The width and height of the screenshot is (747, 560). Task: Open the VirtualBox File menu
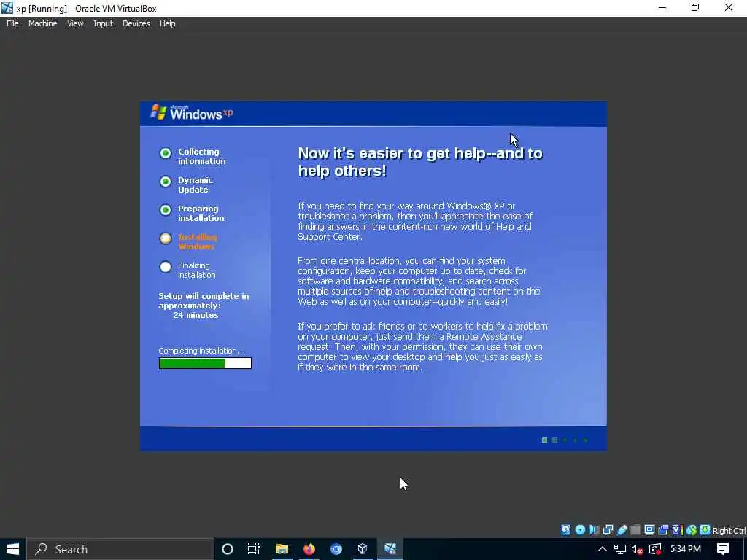(x=12, y=23)
